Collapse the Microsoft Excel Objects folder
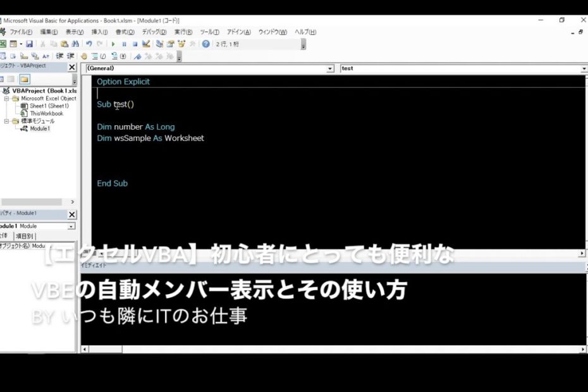Viewport: 588px width, 392px height. pyautogui.click(x=7, y=99)
